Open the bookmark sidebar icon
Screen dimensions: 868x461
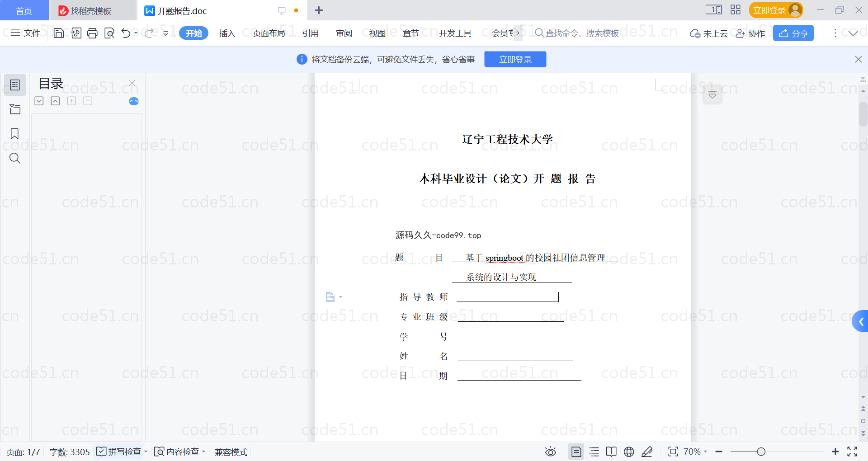14,134
